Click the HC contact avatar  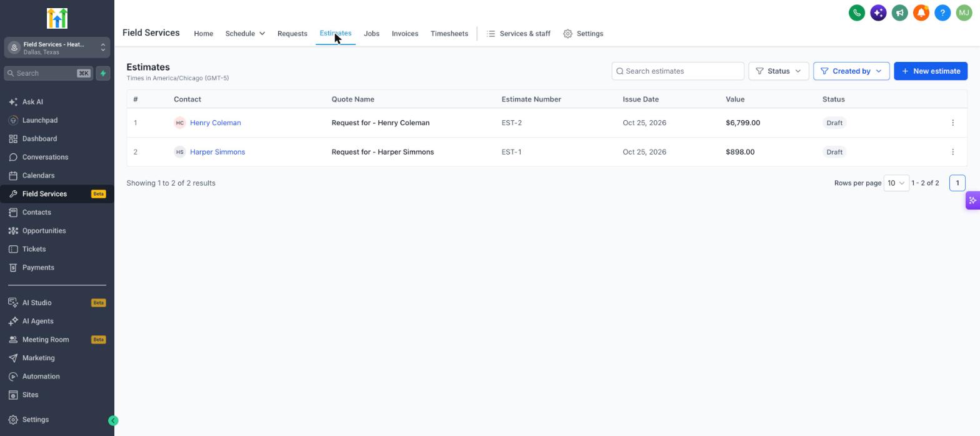pos(180,123)
